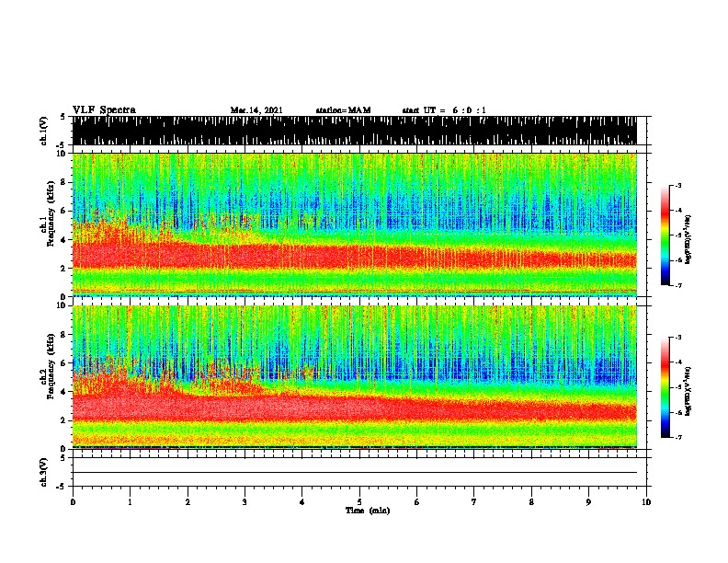Click the ch.2 spectrogram color scale bar
Image resolution: width=728 pixels, height=563 pixels.
[x=665, y=387]
